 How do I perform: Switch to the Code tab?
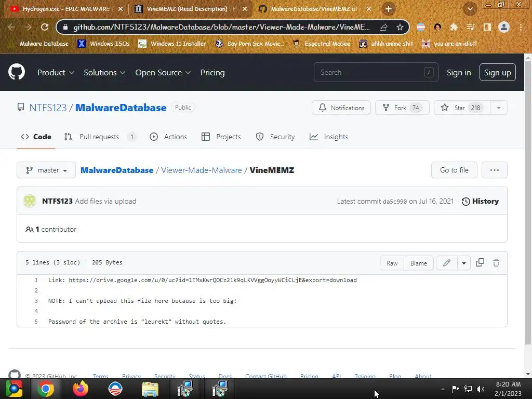[x=36, y=137]
